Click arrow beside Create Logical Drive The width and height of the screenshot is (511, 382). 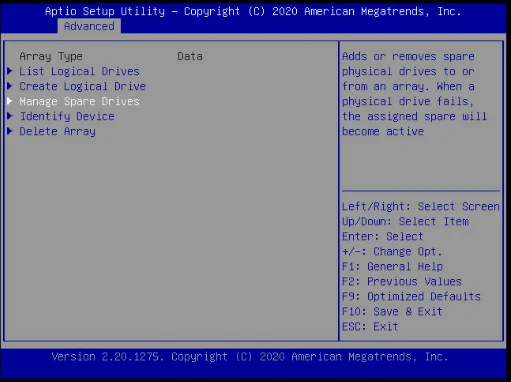pos(10,86)
